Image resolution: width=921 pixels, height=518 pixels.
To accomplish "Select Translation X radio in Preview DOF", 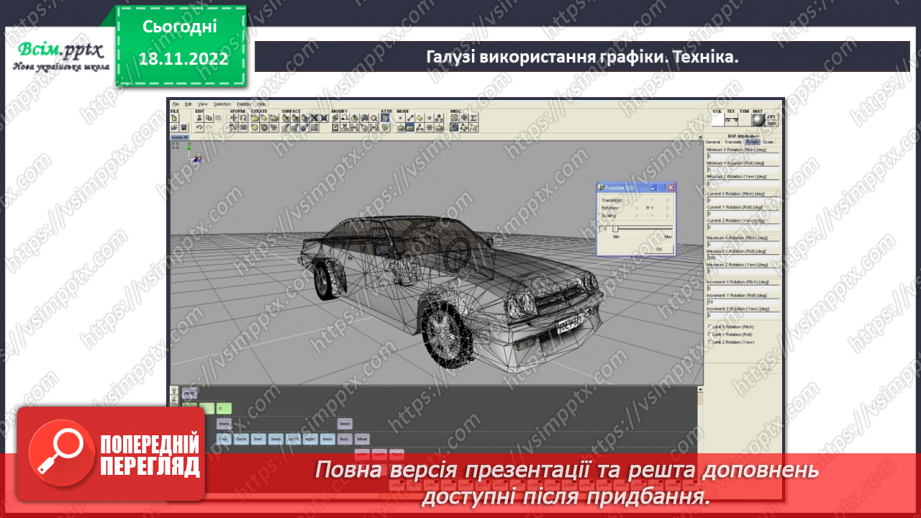I will pos(632,200).
